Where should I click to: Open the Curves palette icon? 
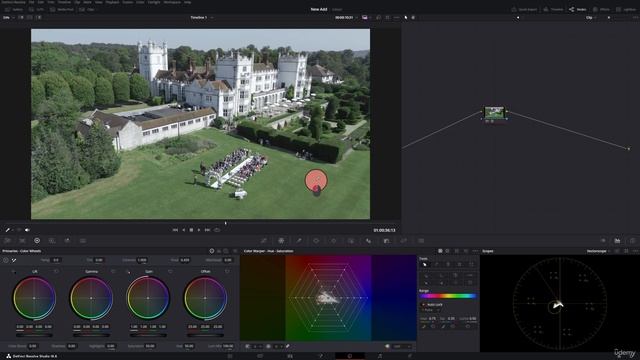tap(264, 241)
